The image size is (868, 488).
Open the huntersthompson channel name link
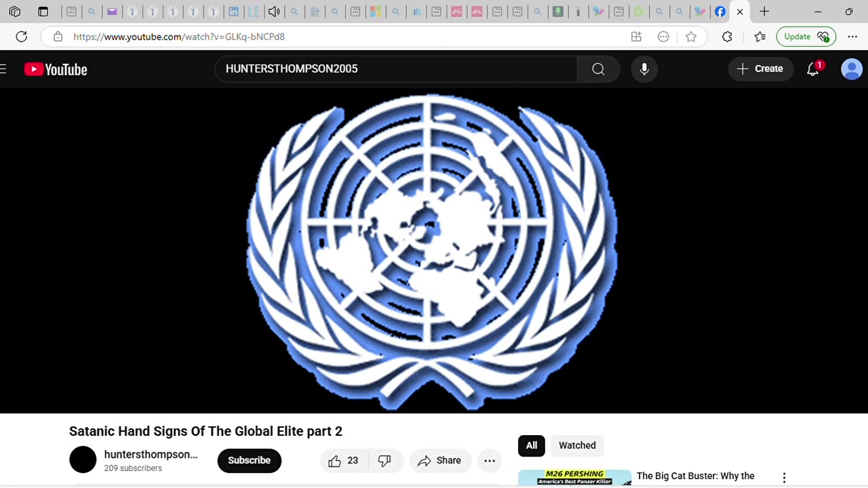(x=151, y=454)
